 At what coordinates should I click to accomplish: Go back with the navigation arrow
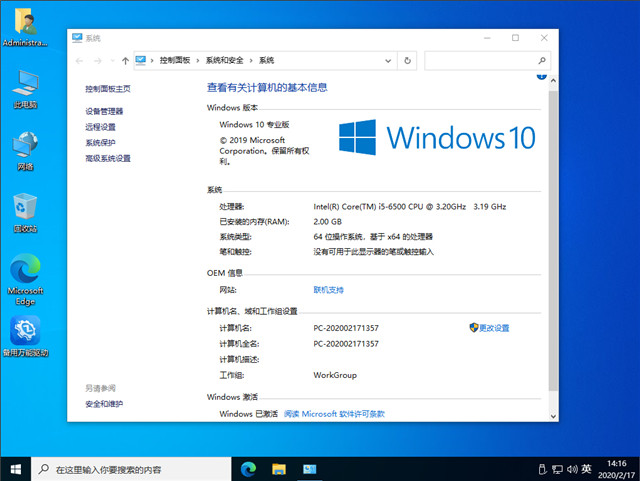click(x=80, y=61)
